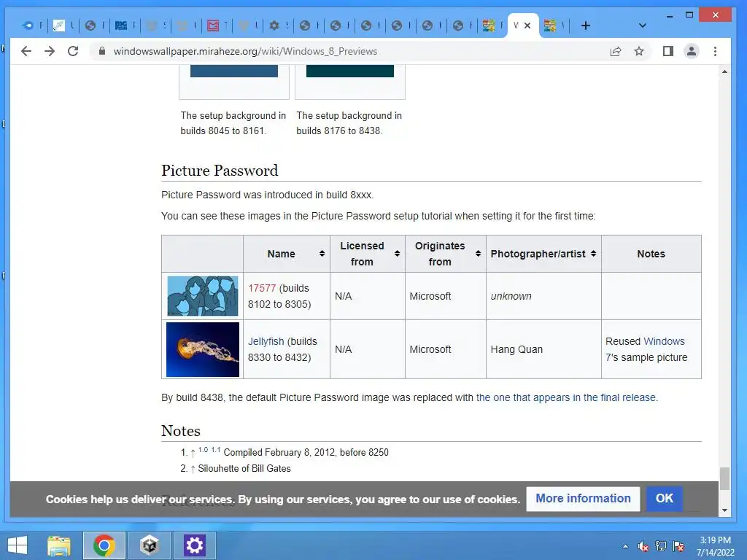
Task: Expand the tab search chevron
Action: 642,26
